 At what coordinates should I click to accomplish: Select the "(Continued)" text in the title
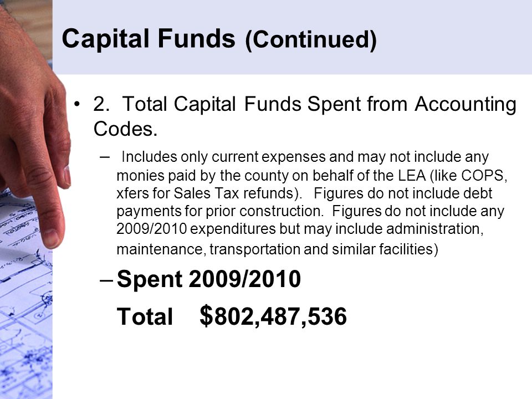(x=310, y=40)
